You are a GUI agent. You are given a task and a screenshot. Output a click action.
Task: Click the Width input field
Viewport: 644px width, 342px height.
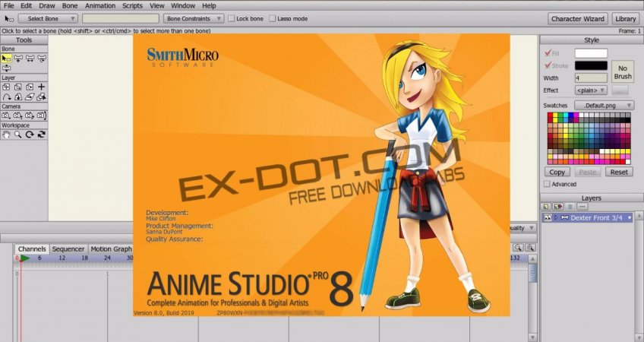point(591,78)
